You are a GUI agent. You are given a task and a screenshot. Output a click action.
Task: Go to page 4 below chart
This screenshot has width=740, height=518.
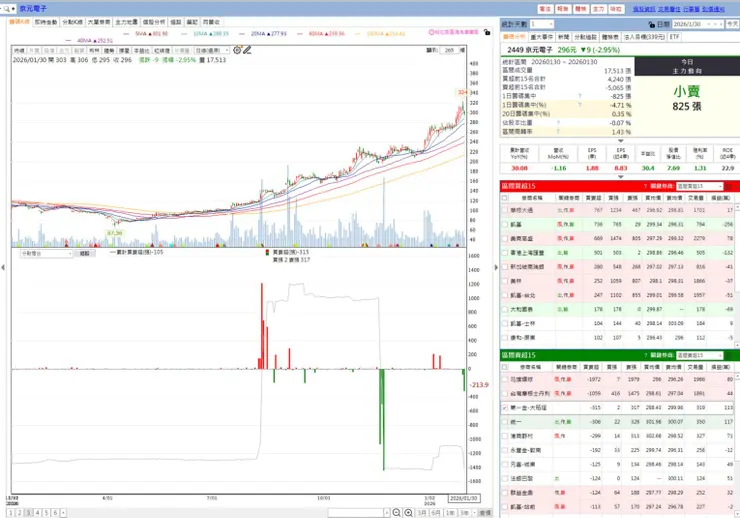coord(37,512)
